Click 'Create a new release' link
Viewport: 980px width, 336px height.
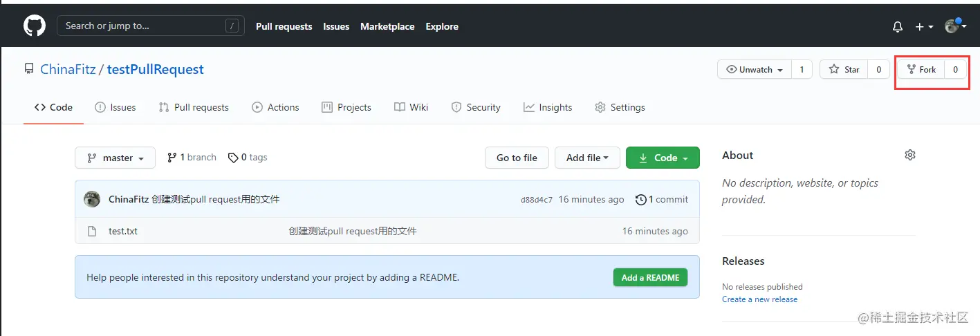coord(759,299)
